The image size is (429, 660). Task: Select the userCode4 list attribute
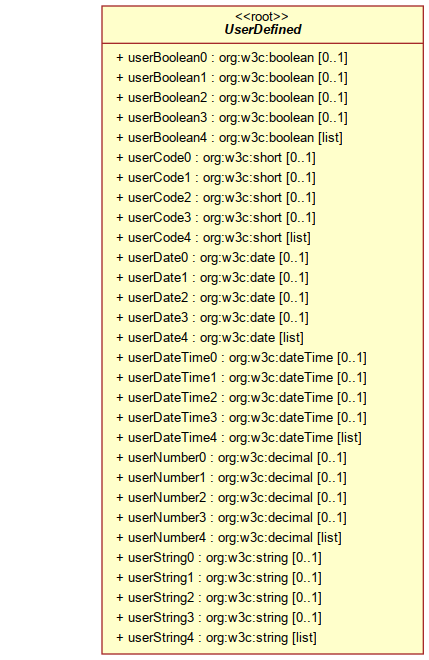coord(213,238)
